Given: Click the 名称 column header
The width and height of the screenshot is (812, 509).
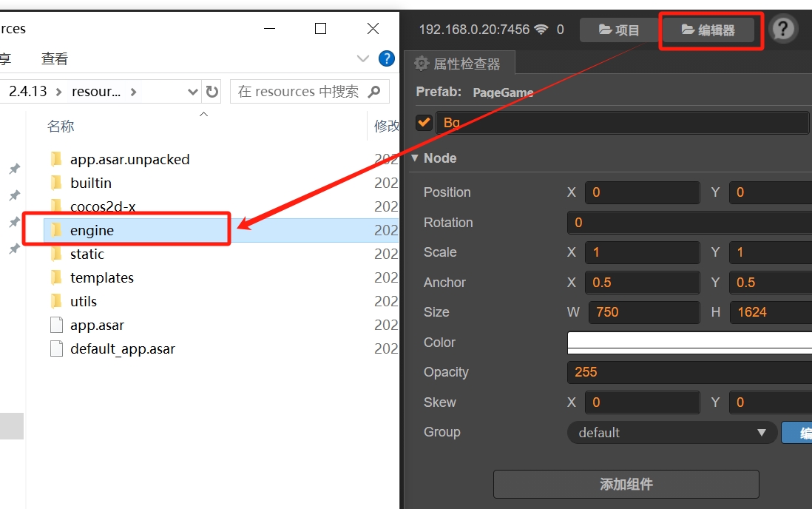Looking at the screenshot, I should tap(61, 126).
